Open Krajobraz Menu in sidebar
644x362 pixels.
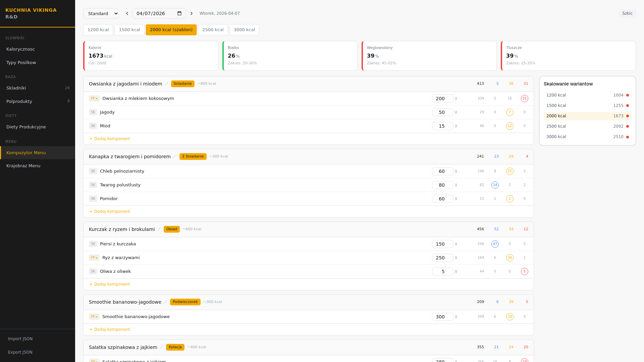point(38,166)
